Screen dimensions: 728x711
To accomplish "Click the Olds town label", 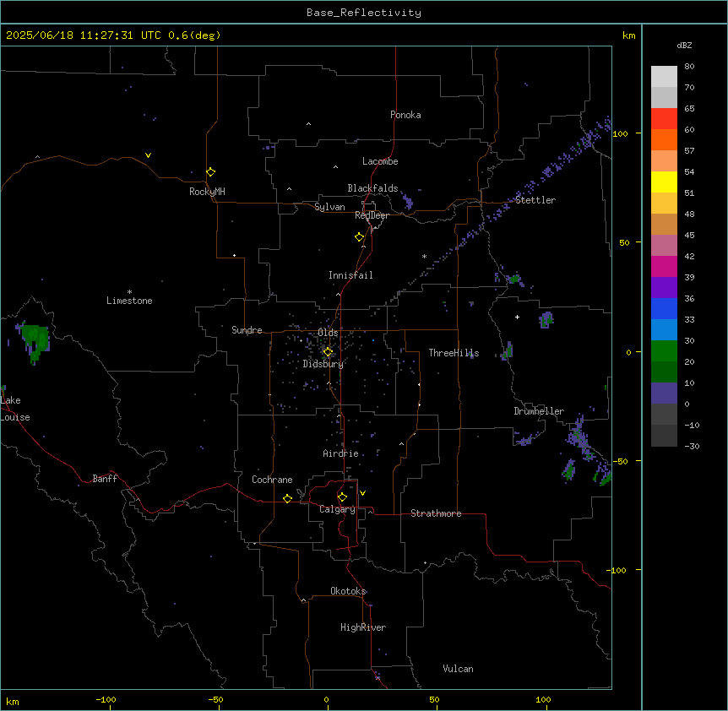I will coord(328,333).
